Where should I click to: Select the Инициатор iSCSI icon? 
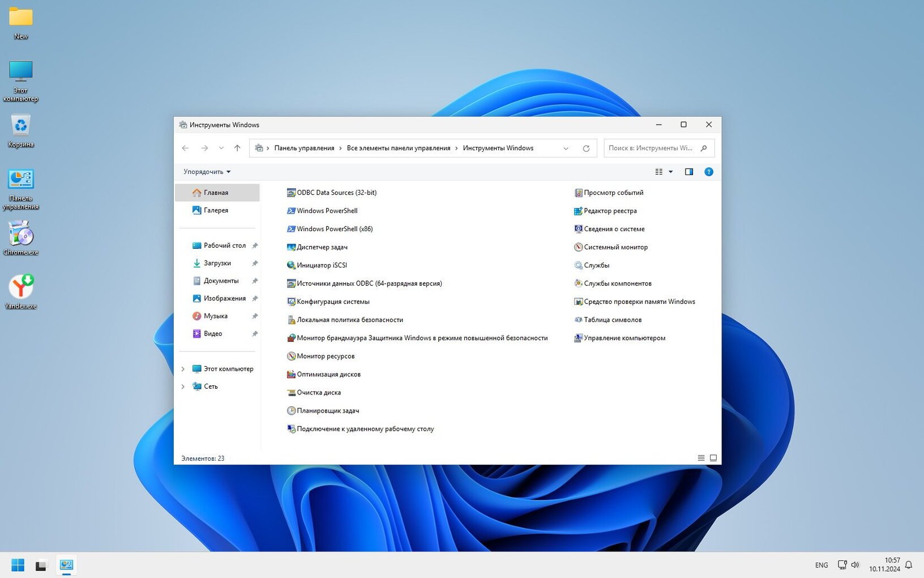pyautogui.click(x=291, y=265)
